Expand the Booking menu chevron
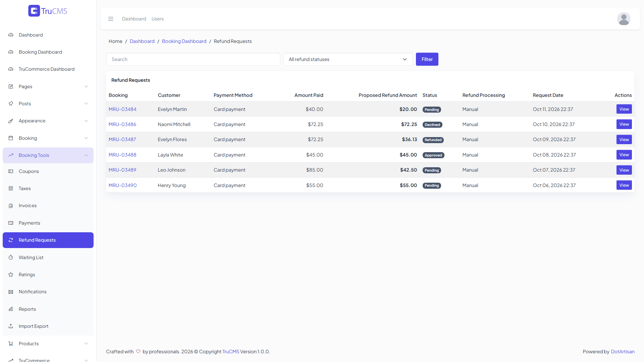The height and width of the screenshot is (362, 644). pos(86,138)
